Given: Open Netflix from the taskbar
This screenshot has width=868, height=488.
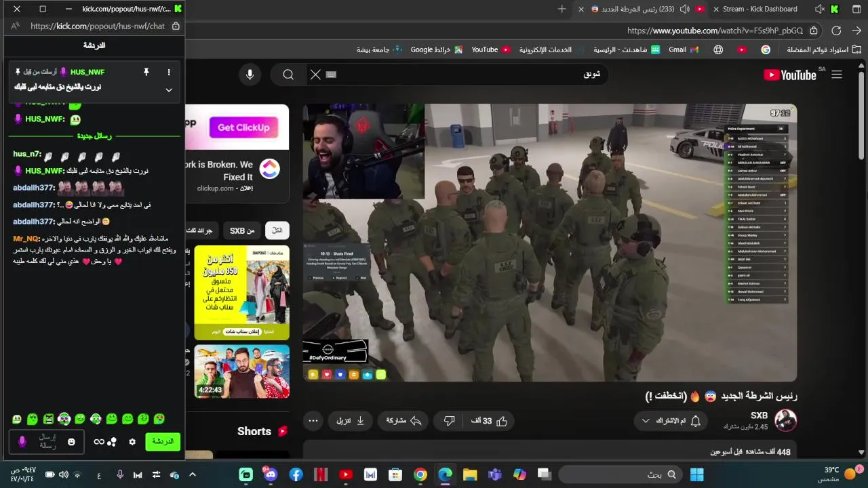Looking at the screenshot, I should [321, 474].
